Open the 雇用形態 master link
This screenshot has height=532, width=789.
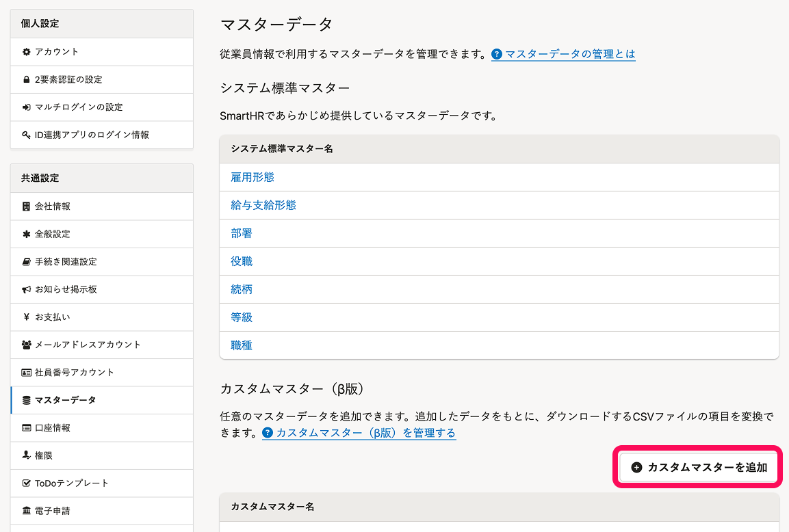253,177
